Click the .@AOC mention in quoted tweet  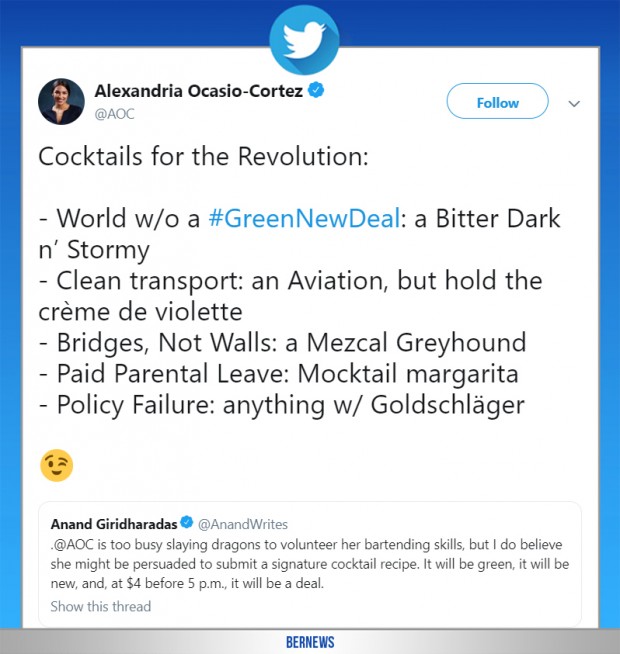(70, 544)
